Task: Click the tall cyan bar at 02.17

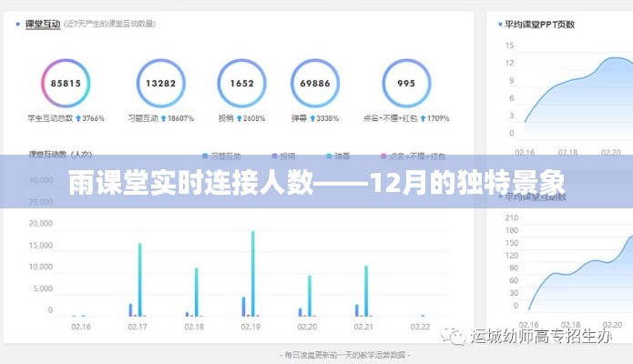Action: pos(140,279)
